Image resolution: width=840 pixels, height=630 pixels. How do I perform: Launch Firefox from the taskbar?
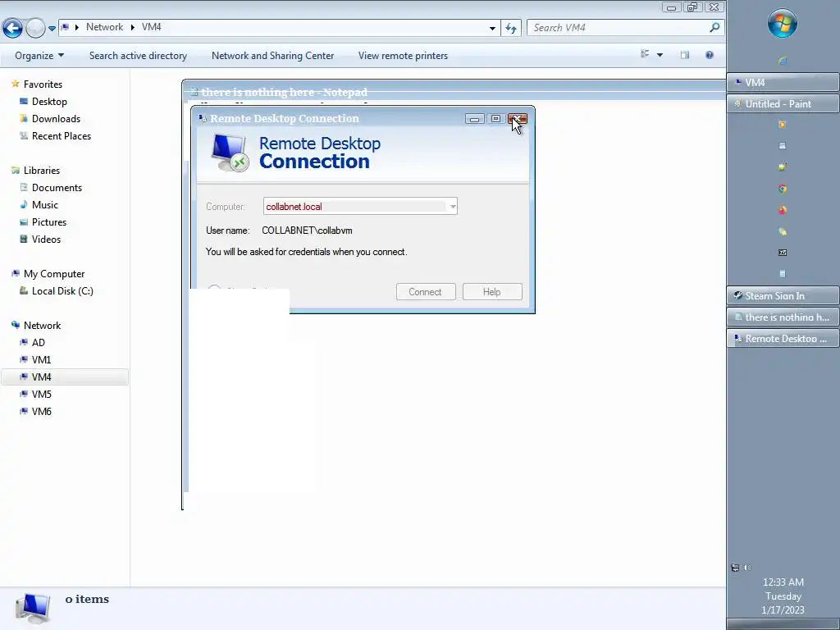click(x=782, y=210)
